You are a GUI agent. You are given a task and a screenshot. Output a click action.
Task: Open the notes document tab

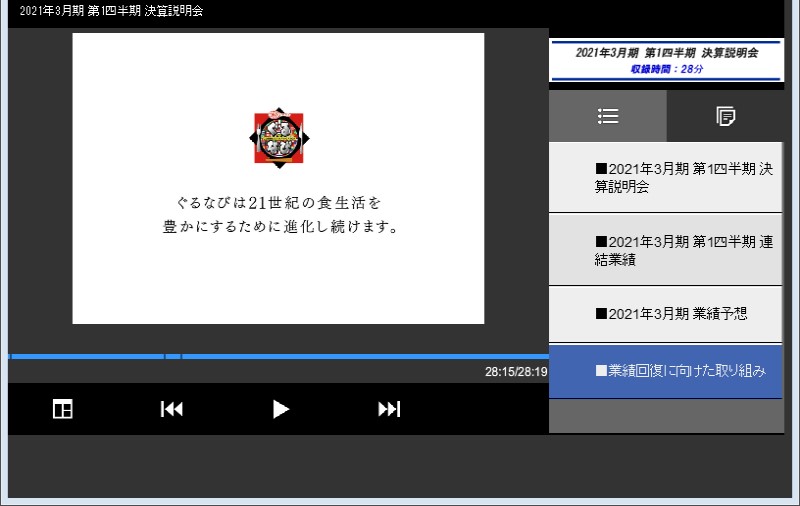point(725,116)
